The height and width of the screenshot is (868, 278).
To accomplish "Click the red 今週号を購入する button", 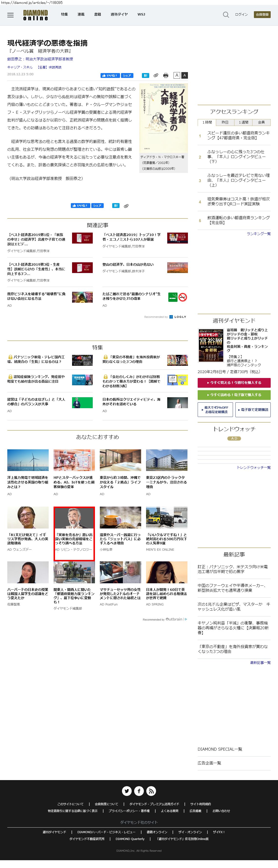I will tap(234, 382).
